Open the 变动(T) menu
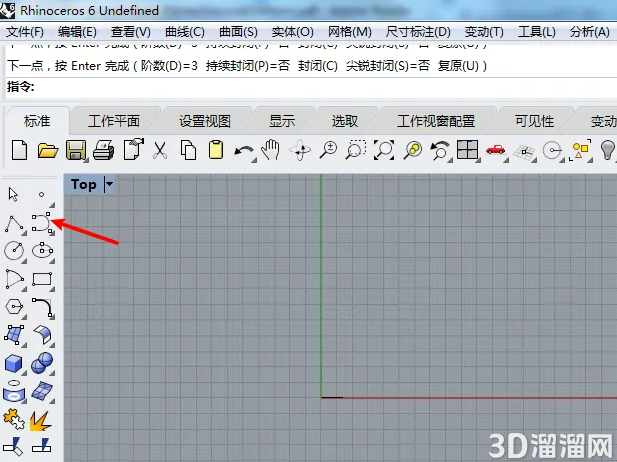Viewport: 617px width, 462px height. (x=484, y=31)
